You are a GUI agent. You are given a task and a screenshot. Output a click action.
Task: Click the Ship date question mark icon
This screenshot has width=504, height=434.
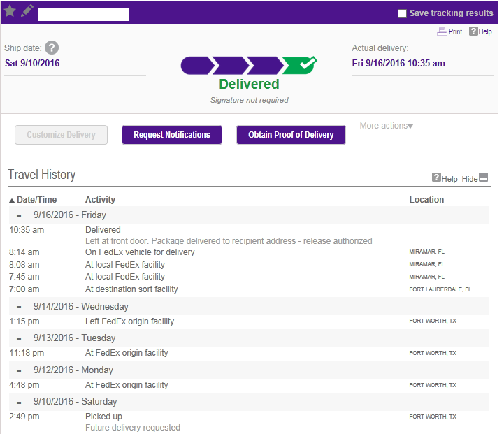(52, 48)
